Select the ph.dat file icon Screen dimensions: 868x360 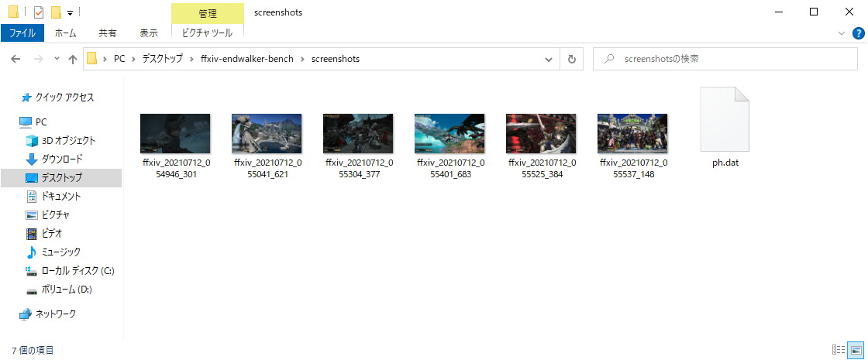coord(725,119)
